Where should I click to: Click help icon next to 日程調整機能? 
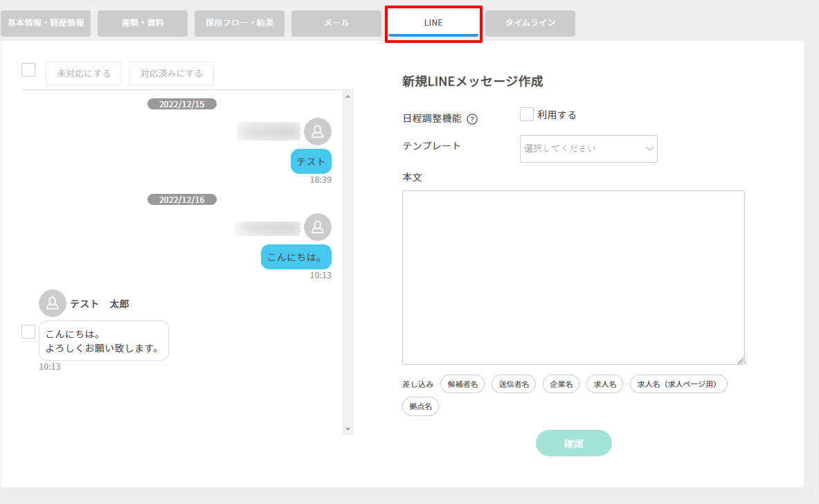(x=472, y=119)
